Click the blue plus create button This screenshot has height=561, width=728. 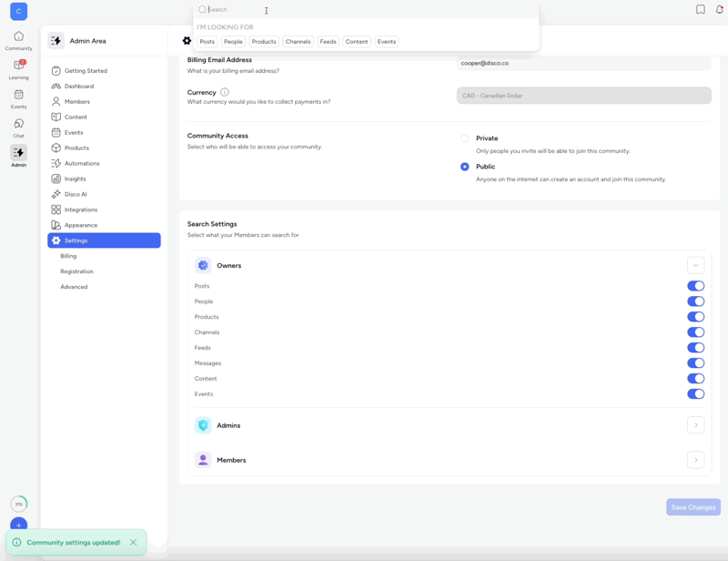18,525
